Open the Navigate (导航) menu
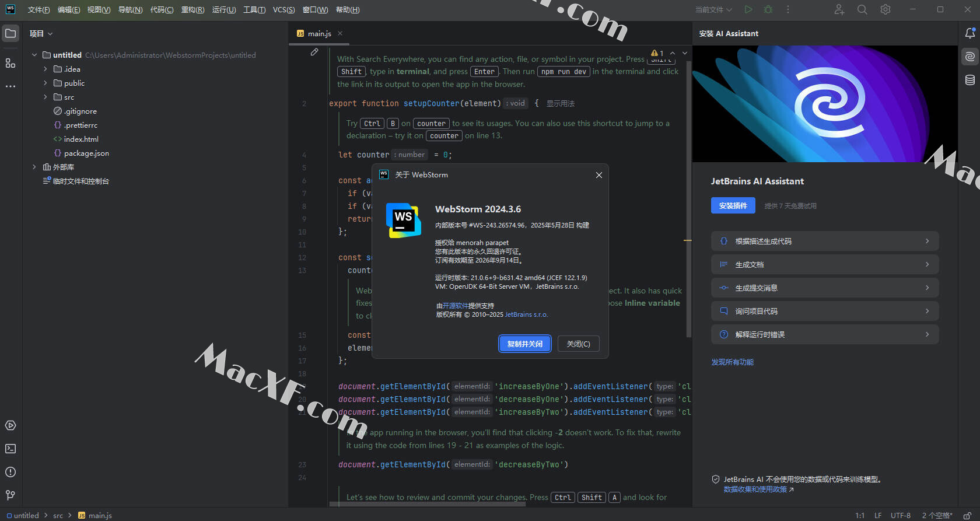Screen dimensions: 980x521 point(130,9)
